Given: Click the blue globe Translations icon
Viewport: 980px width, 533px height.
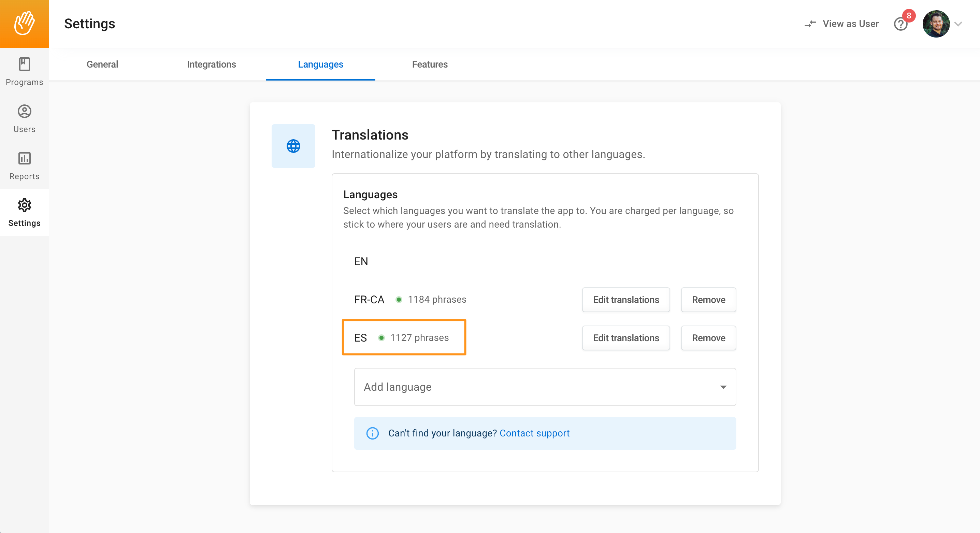Looking at the screenshot, I should point(293,146).
